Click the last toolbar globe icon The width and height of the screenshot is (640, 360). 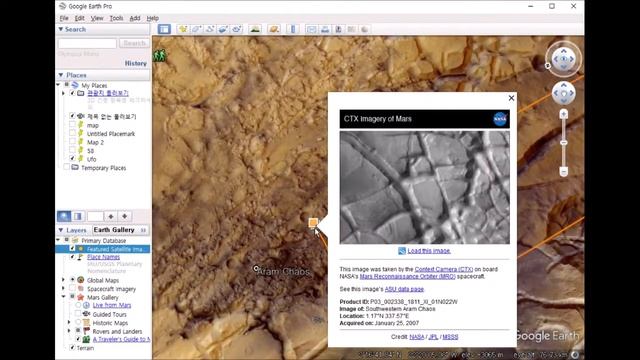tap(365, 29)
